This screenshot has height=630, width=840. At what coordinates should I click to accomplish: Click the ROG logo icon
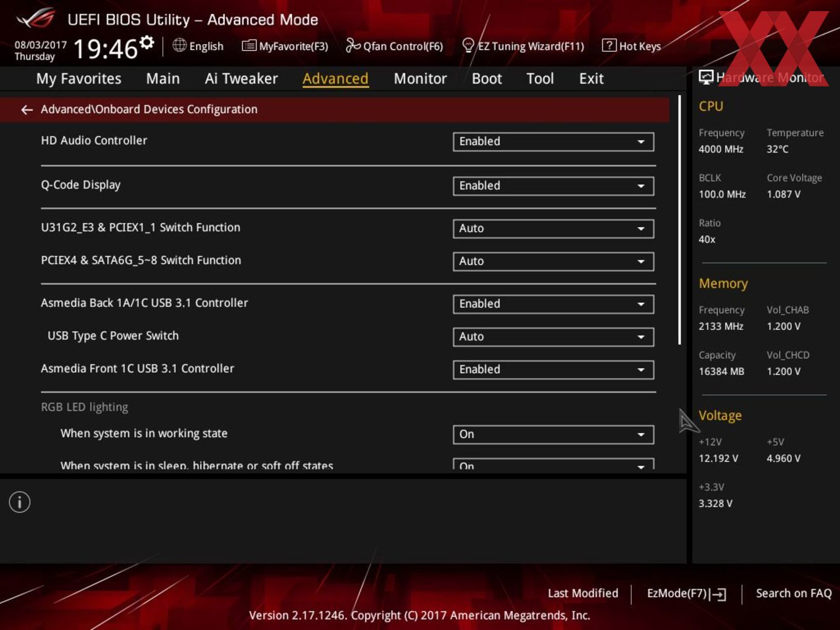pos(35,19)
